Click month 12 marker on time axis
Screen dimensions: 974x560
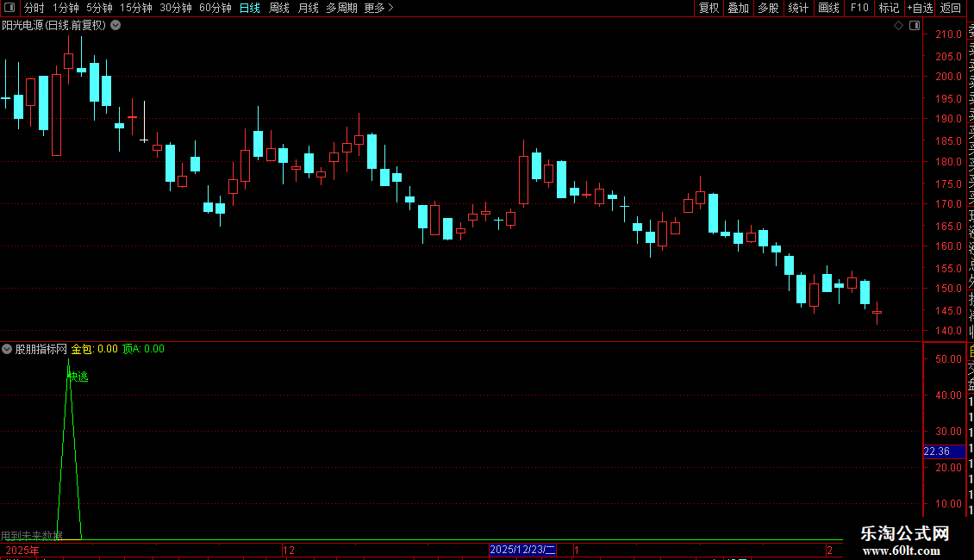tap(289, 550)
